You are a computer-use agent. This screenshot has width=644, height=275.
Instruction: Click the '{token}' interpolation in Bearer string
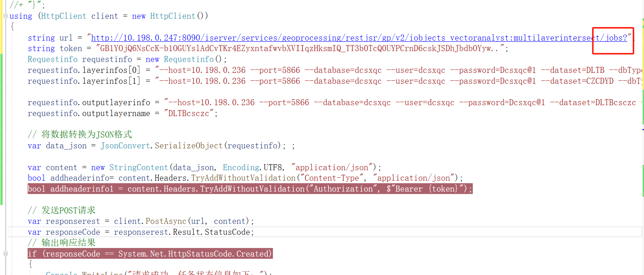[443, 189]
